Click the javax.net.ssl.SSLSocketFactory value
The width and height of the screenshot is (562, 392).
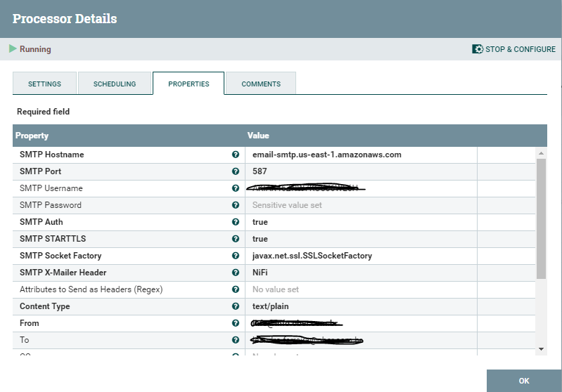(x=312, y=256)
